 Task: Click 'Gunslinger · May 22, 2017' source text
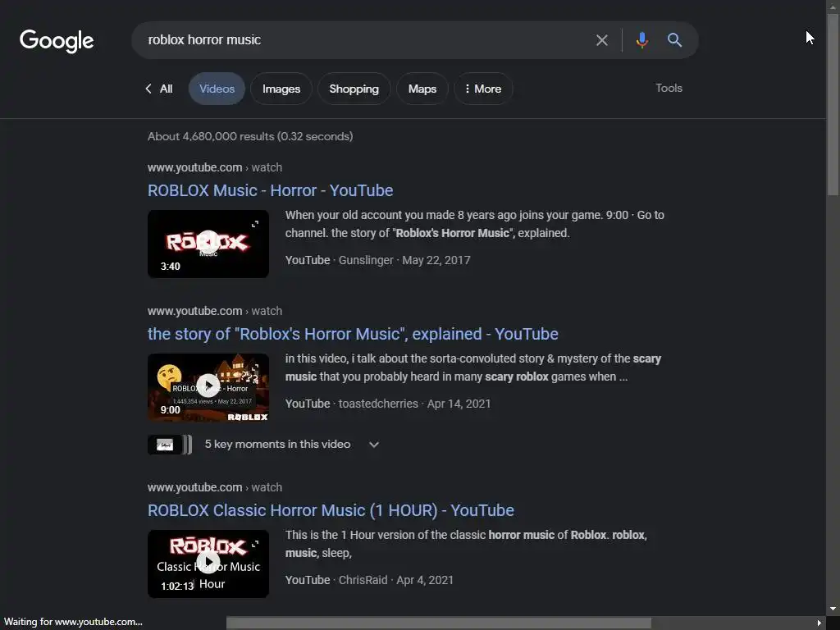click(x=404, y=260)
